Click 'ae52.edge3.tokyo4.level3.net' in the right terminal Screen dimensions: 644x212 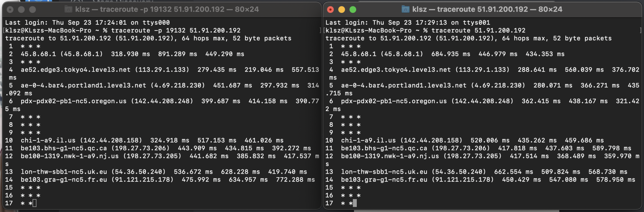(396, 70)
